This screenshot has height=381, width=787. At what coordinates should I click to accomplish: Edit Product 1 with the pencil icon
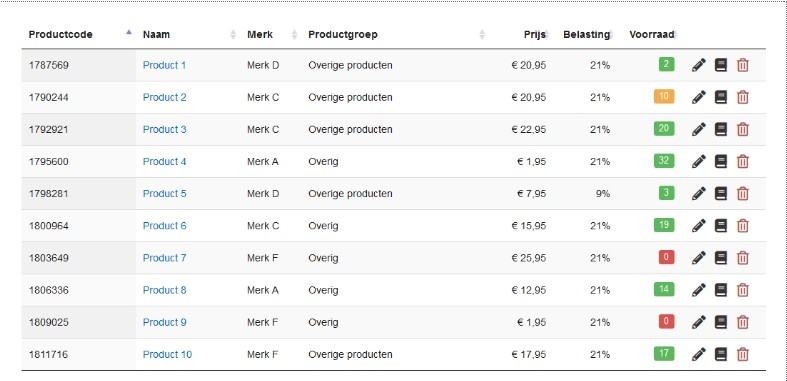tap(699, 65)
